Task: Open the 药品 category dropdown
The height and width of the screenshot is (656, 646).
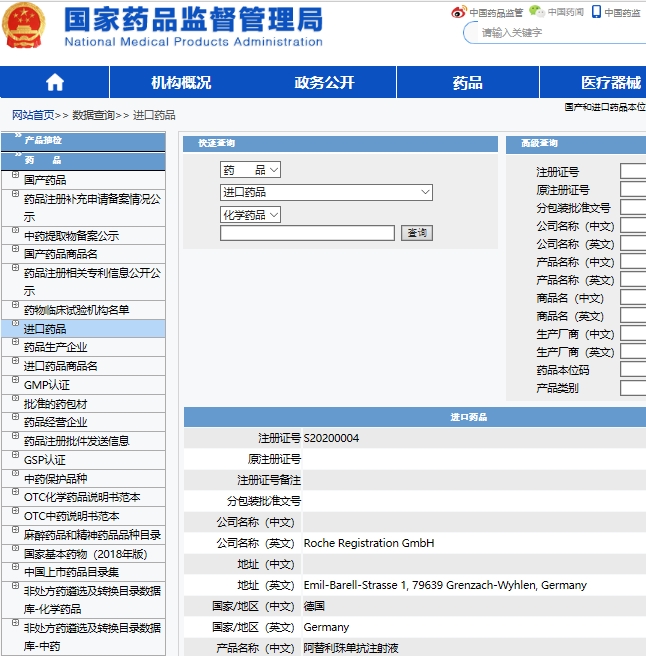Action: pyautogui.click(x=250, y=170)
